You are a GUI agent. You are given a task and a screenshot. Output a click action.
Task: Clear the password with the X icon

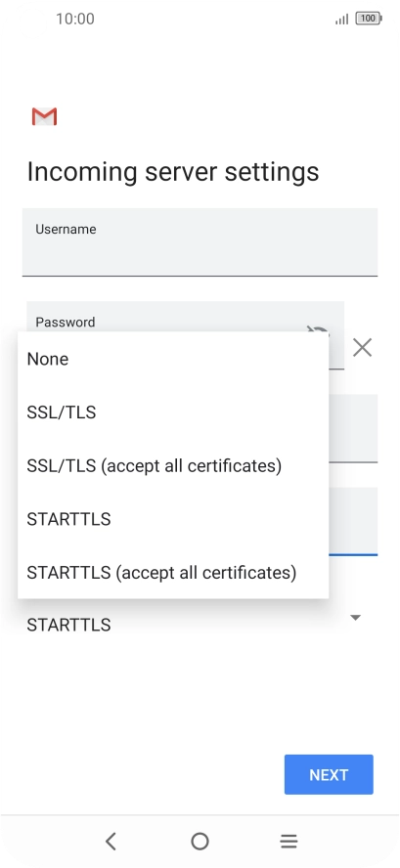pos(362,348)
